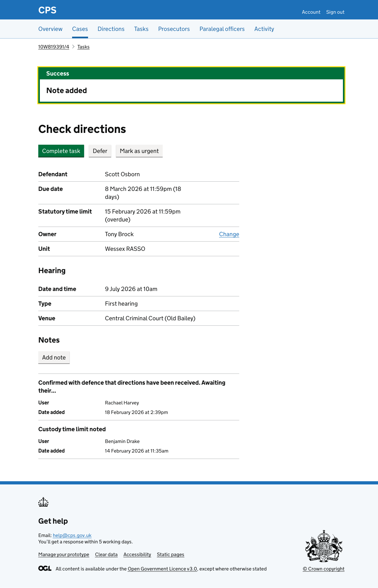The image size is (378, 588).
Task: Open the Accessibility page
Action: pyautogui.click(x=137, y=555)
